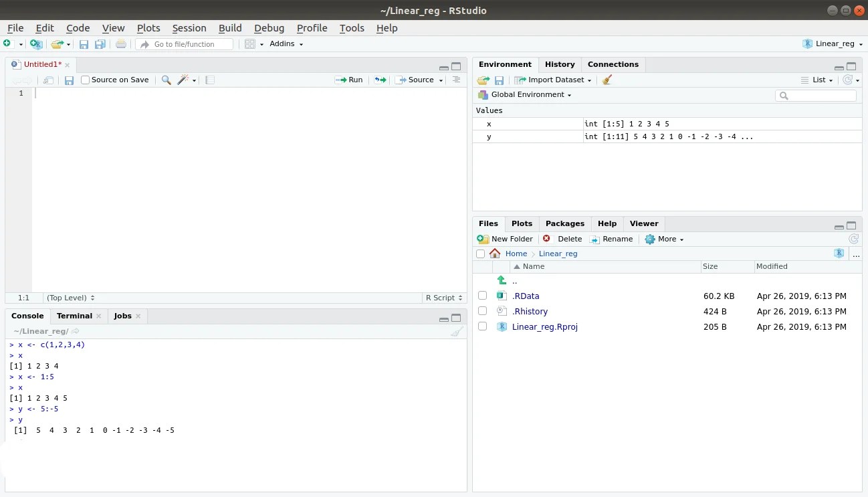Image resolution: width=868 pixels, height=497 pixels.
Task: Open the Import Dataset dropdown
Action: click(552, 80)
